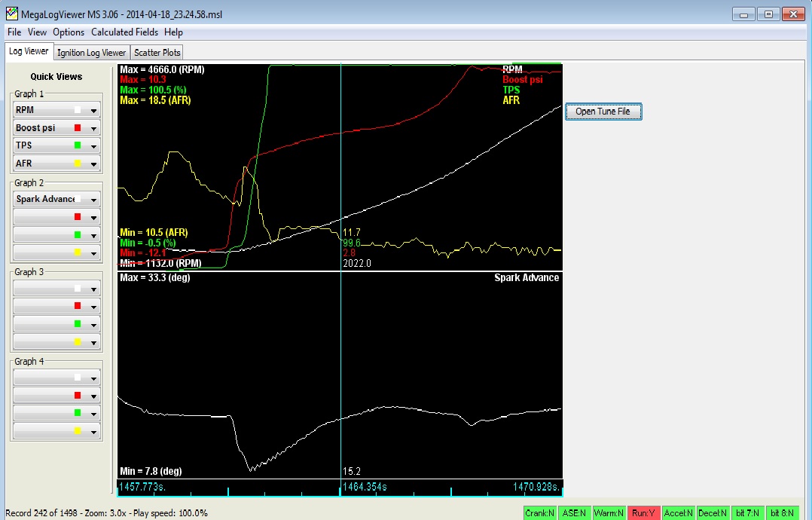
Task: Expand the RPM field dropdown in Graph 1
Action: click(56, 110)
